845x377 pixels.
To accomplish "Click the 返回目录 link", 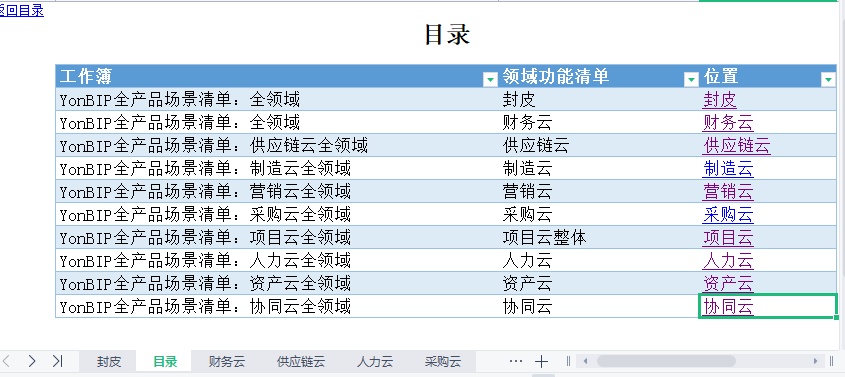I will pos(22,10).
